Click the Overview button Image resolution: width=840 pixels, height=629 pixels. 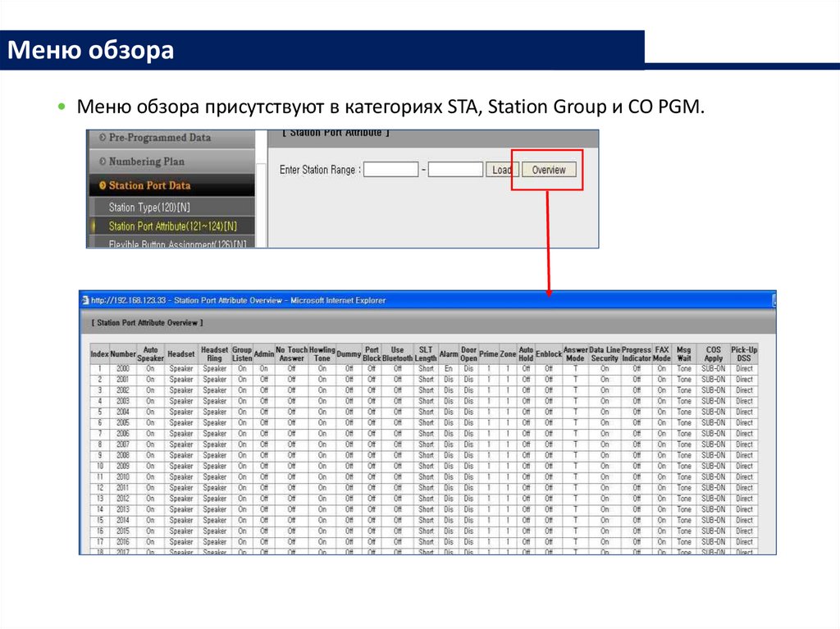[548, 170]
